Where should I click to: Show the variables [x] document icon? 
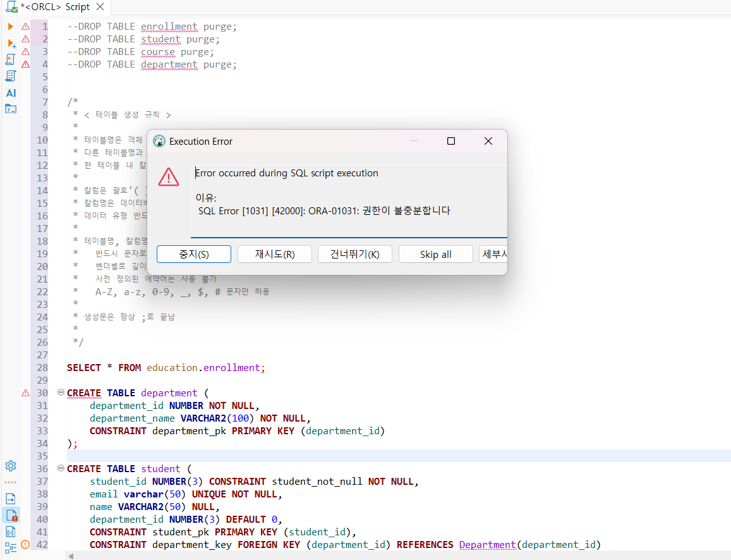(11, 532)
